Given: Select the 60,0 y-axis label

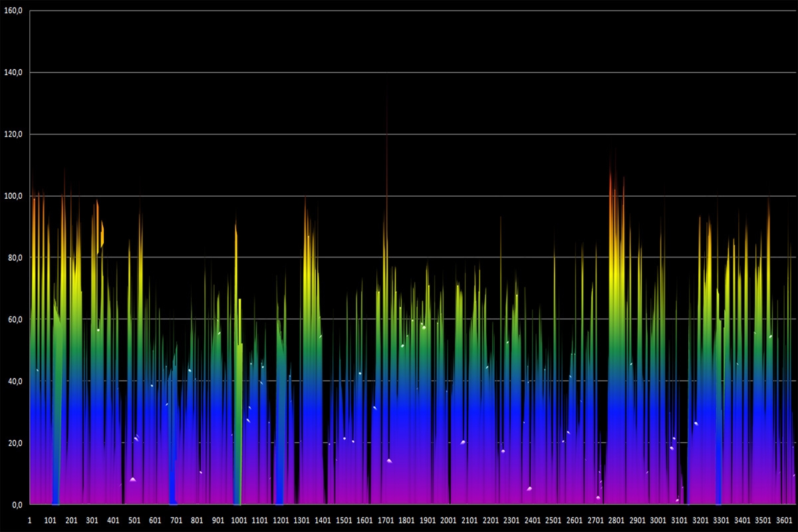Looking at the screenshot, I should (16, 320).
